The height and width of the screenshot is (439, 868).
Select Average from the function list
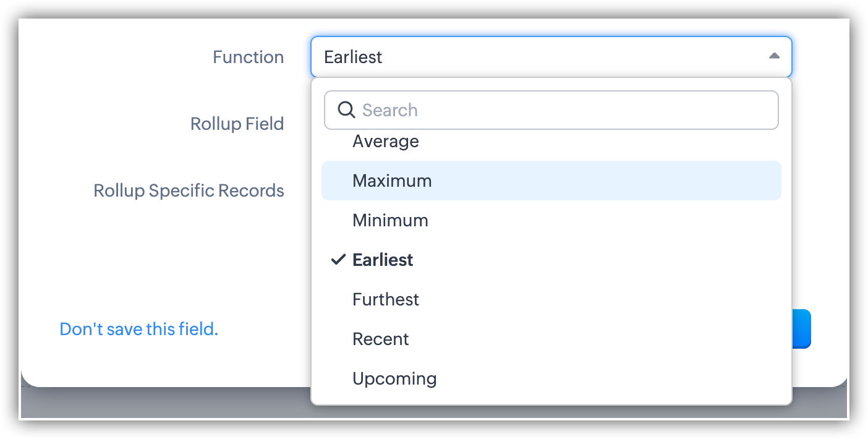pos(386,142)
